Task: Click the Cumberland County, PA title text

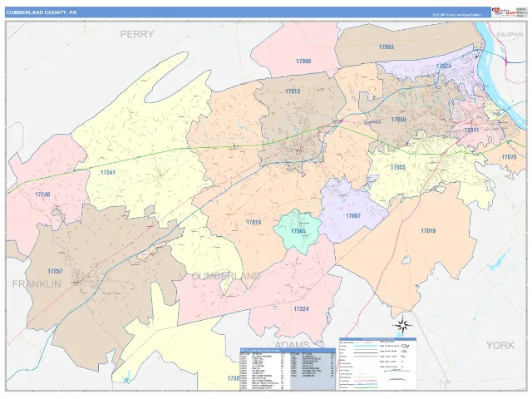Action: [x=42, y=12]
